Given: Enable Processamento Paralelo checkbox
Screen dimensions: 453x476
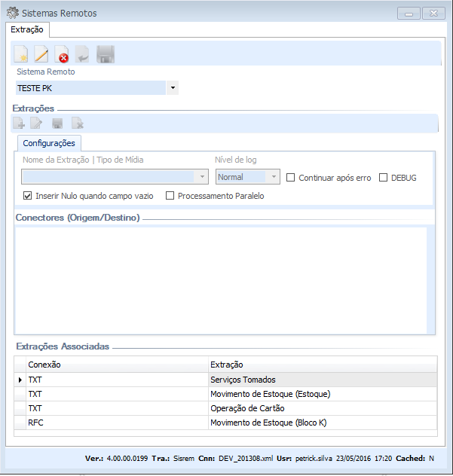Looking at the screenshot, I should (170, 196).
